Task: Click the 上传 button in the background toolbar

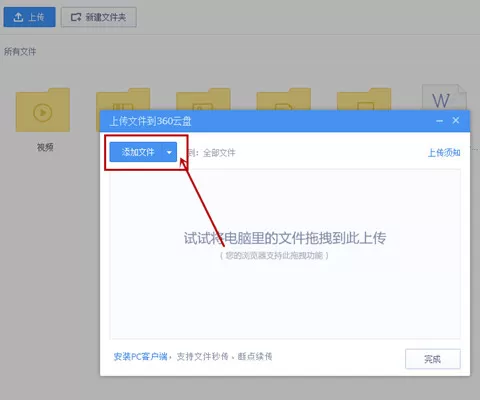Action: (29, 17)
